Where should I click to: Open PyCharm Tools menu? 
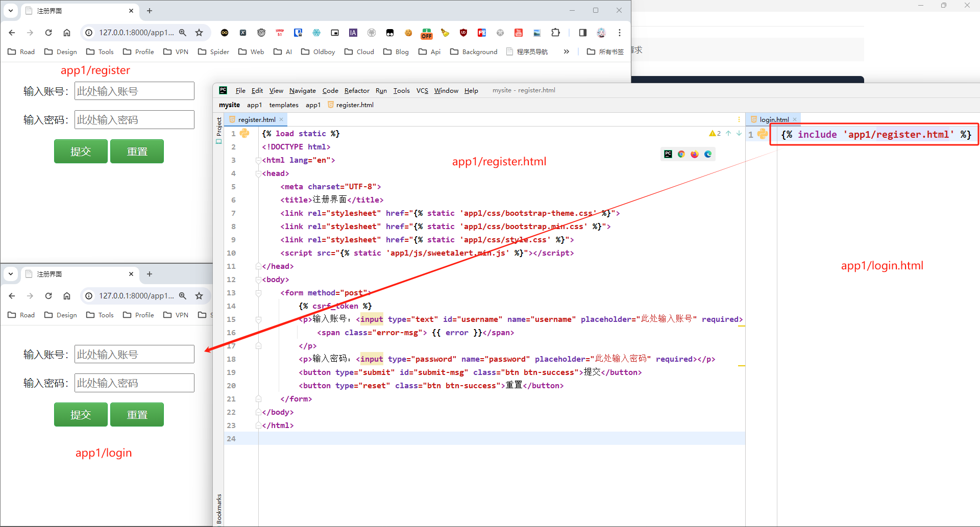click(401, 90)
